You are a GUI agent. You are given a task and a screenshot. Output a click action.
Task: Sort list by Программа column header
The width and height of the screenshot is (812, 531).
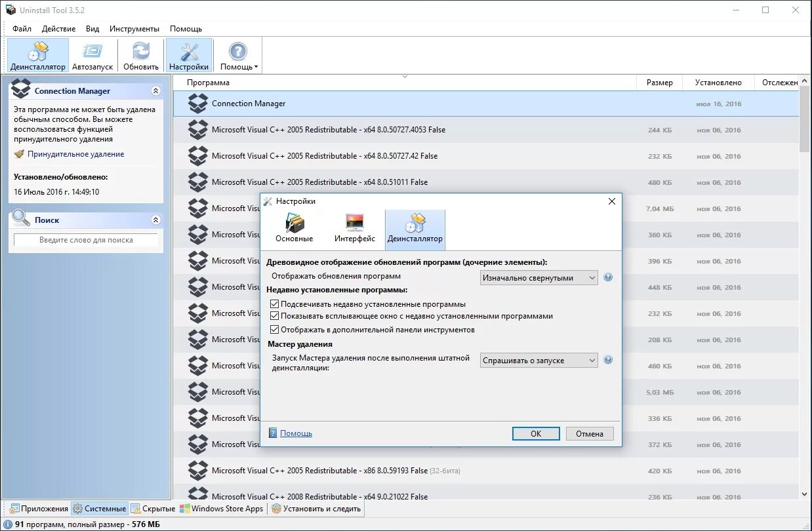(405, 83)
